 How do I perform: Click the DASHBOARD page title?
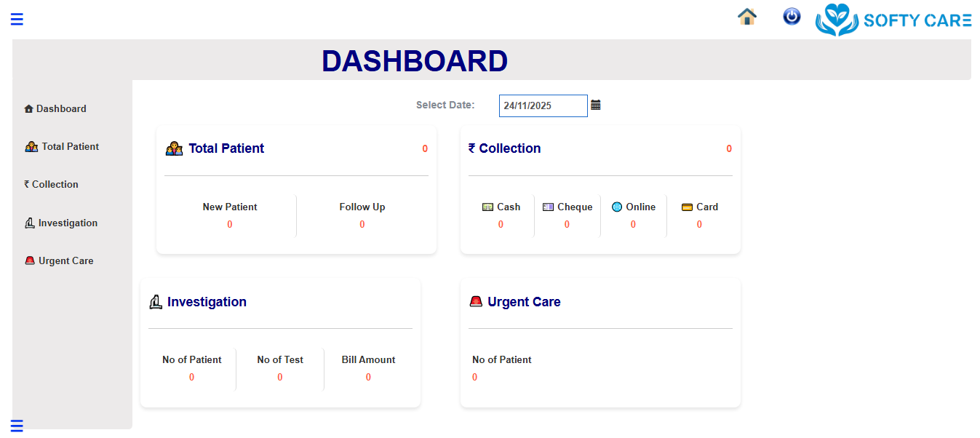[415, 61]
